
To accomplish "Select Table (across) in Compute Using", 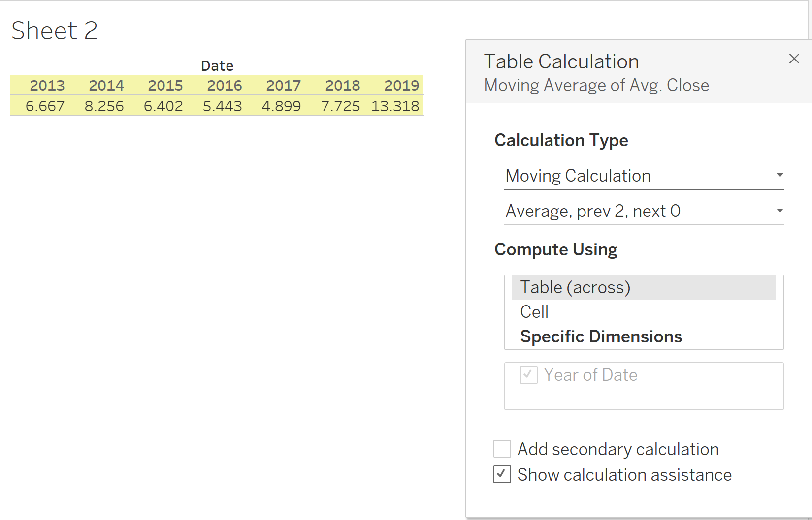I will click(x=575, y=287).
